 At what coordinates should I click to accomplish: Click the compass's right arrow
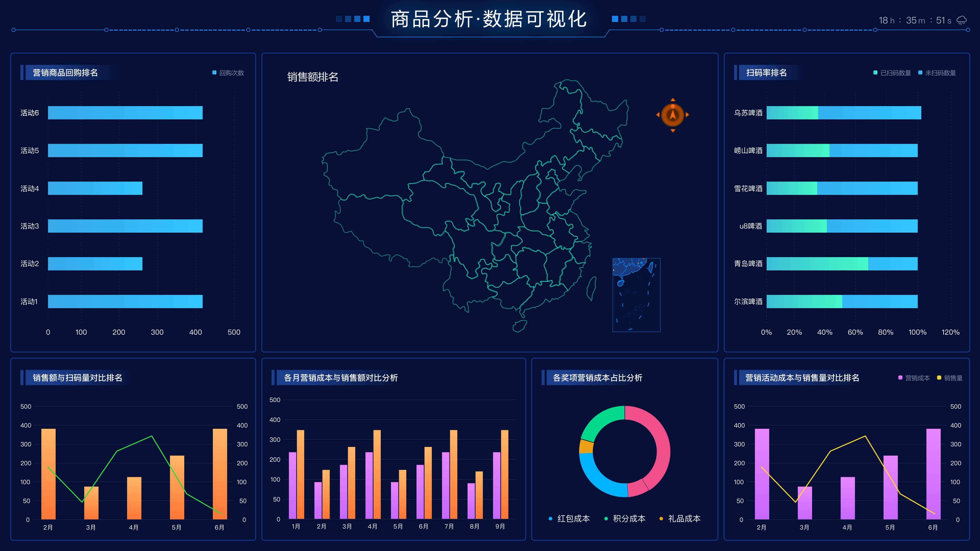(x=687, y=115)
